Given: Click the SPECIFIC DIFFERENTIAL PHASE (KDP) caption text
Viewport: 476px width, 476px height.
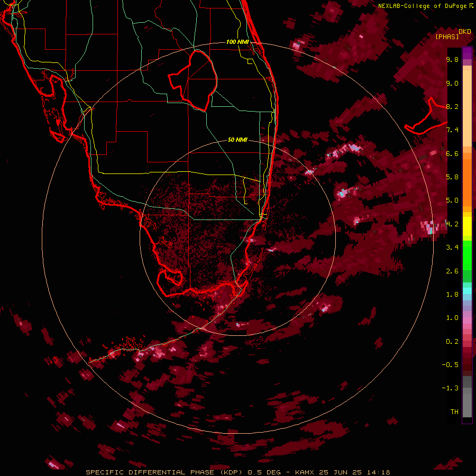Looking at the screenshot, I should pos(163,472).
